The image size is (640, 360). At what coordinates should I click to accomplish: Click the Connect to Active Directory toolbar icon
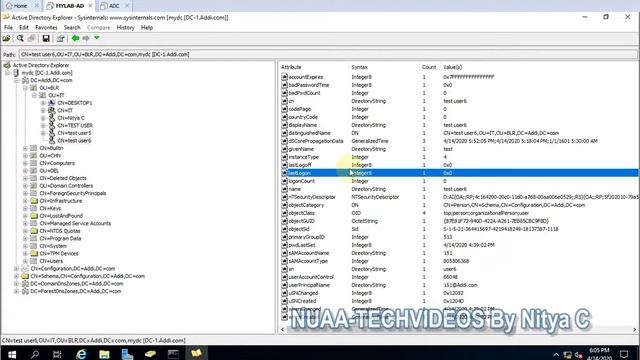pyautogui.click(x=7, y=38)
